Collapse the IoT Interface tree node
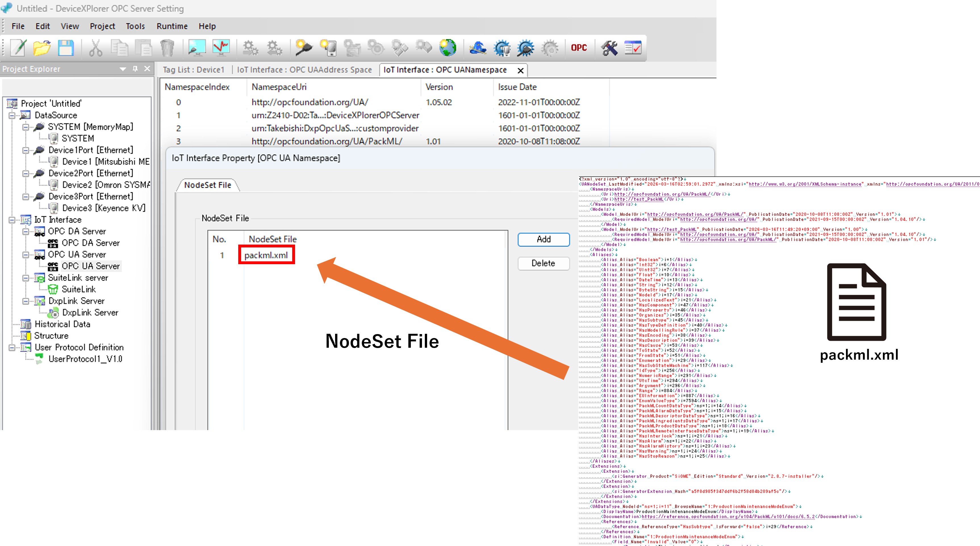The width and height of the screenshot is (980, 546). 12,220
